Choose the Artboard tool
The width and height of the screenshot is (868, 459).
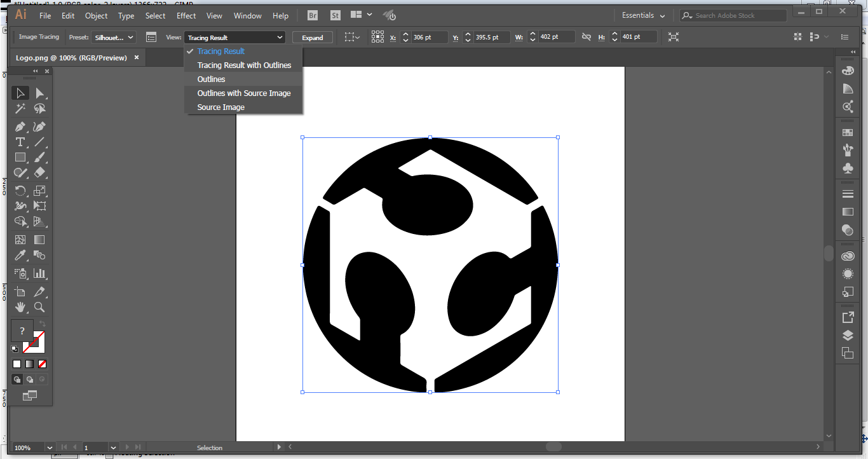coord(20,292)
